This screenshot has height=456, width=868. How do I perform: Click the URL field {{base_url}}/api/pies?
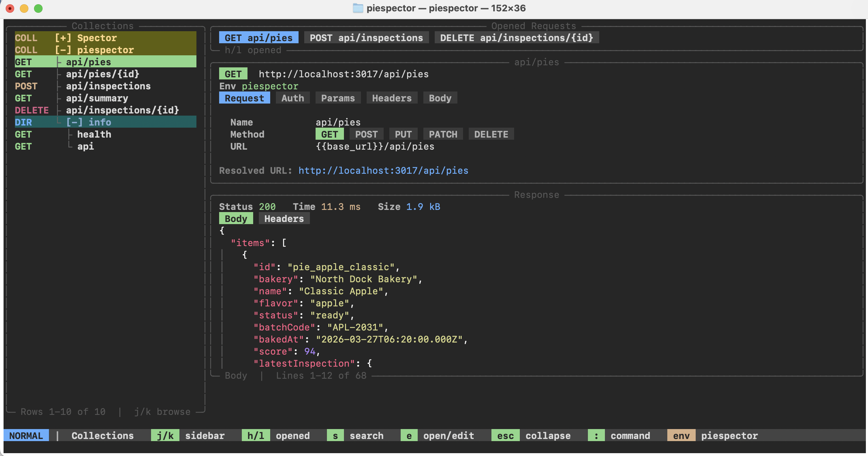click(375, 146)
